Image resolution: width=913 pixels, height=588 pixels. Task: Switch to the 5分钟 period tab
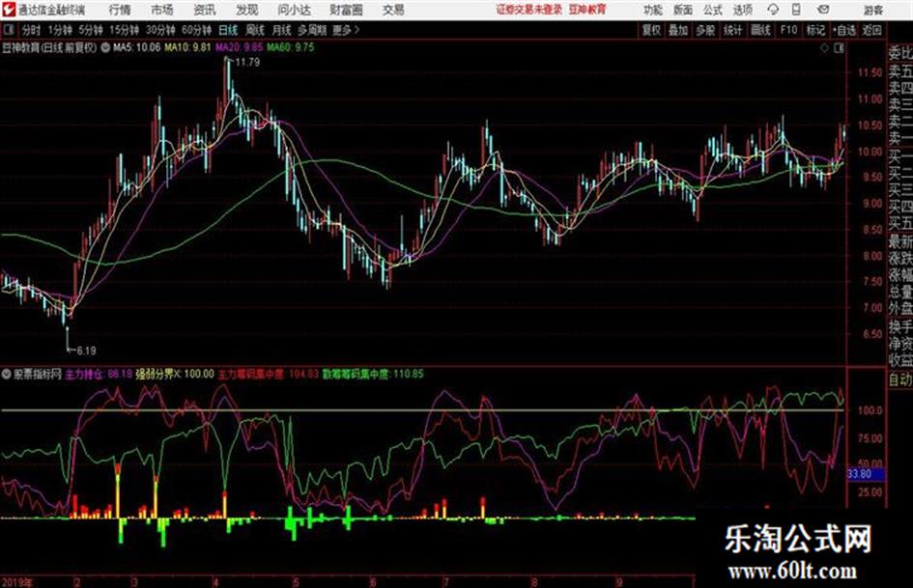point(90,30)
